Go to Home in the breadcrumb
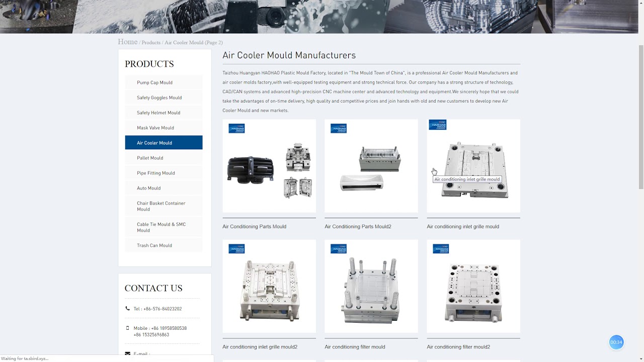Viewport: 644px width, 362px height. [127, 42]
